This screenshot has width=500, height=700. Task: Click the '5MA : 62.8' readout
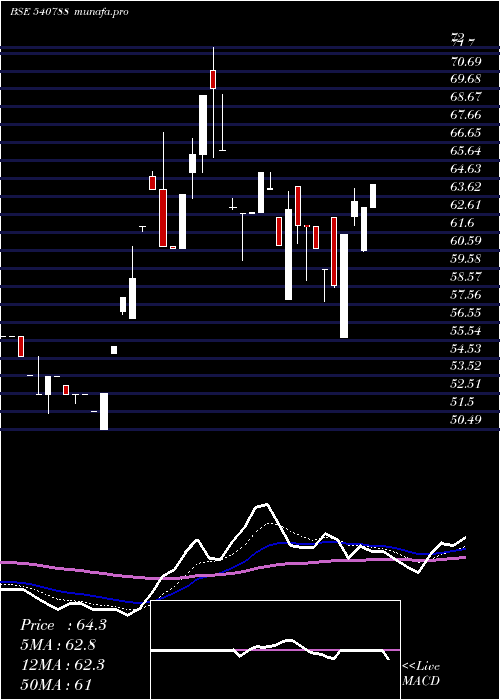59,645
